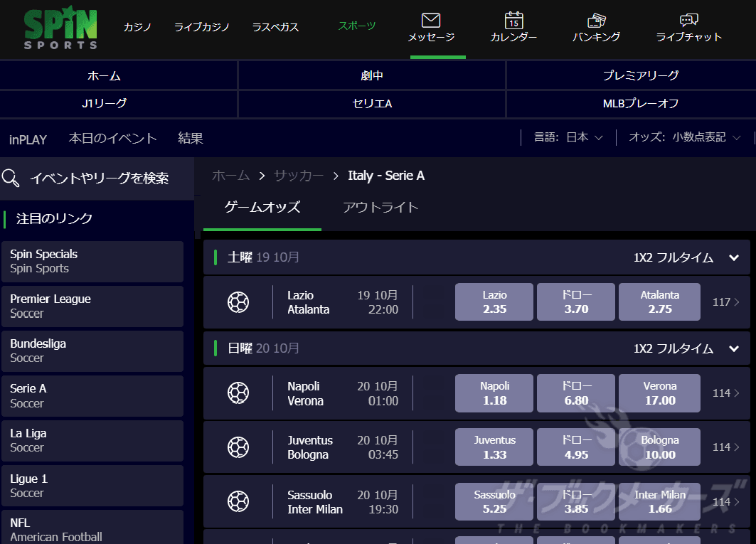Open the Juventus Bologna match details

[310, 447]
